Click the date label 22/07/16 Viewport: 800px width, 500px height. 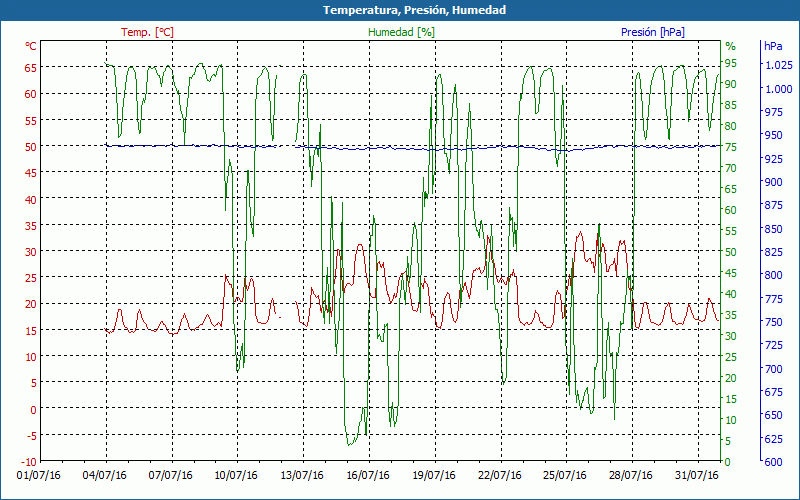point(499,475)
